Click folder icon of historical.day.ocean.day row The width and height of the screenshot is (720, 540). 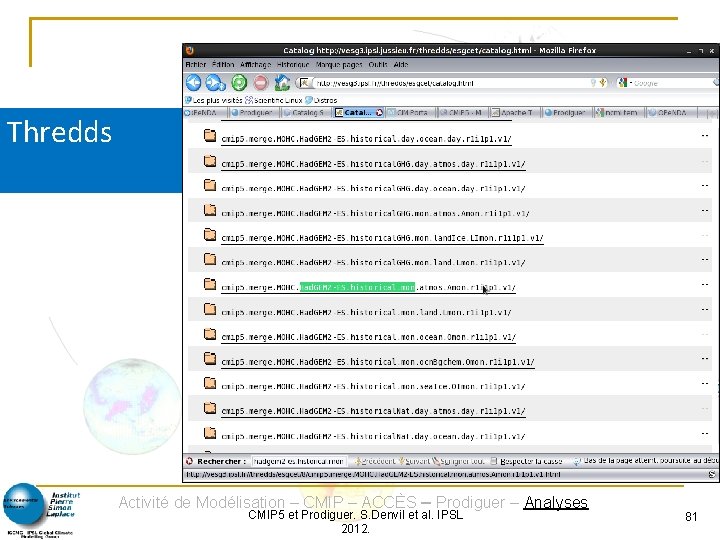pyautogui.click(x=210, y=135)
